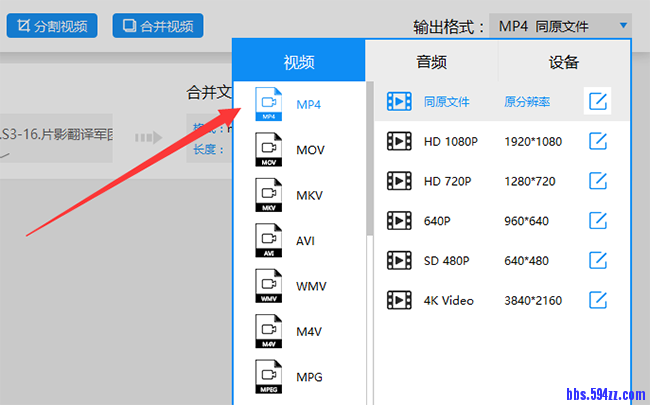Select the MP4 format icon
Screen dimensions: 650x405
click(x=267, y=104)
